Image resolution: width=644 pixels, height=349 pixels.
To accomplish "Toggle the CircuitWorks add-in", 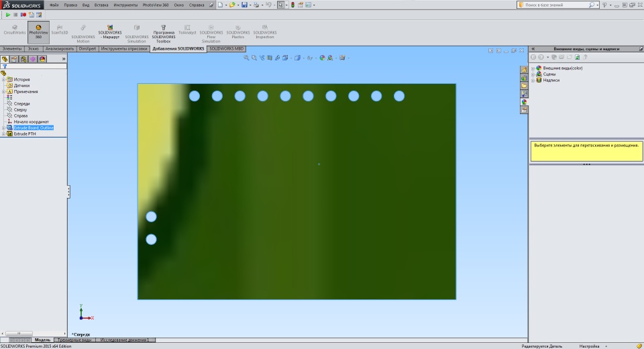I will click(x=15, y=30).
